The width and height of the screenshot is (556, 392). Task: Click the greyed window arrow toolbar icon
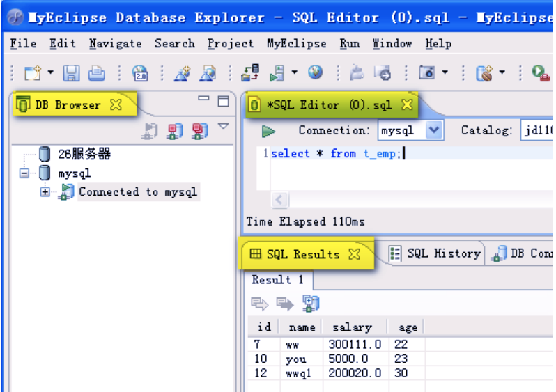(x=383, y=73)
